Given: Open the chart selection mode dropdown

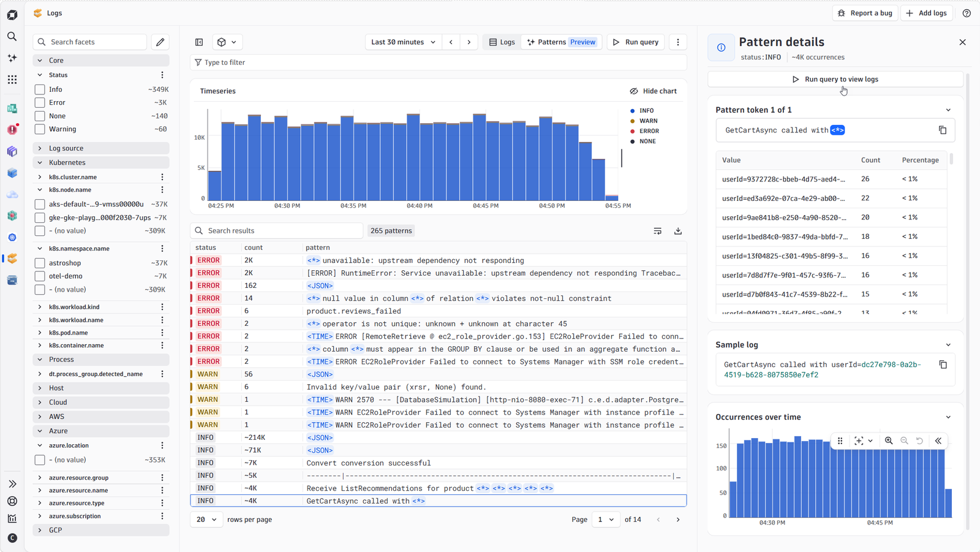Looking at the screenshot, I should pyautogui.click(x=864, y=440).
